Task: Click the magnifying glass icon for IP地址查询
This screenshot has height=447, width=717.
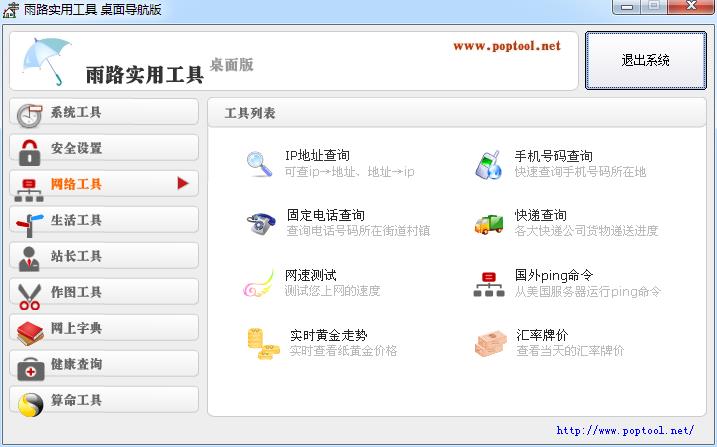Action: click(259, 164)
